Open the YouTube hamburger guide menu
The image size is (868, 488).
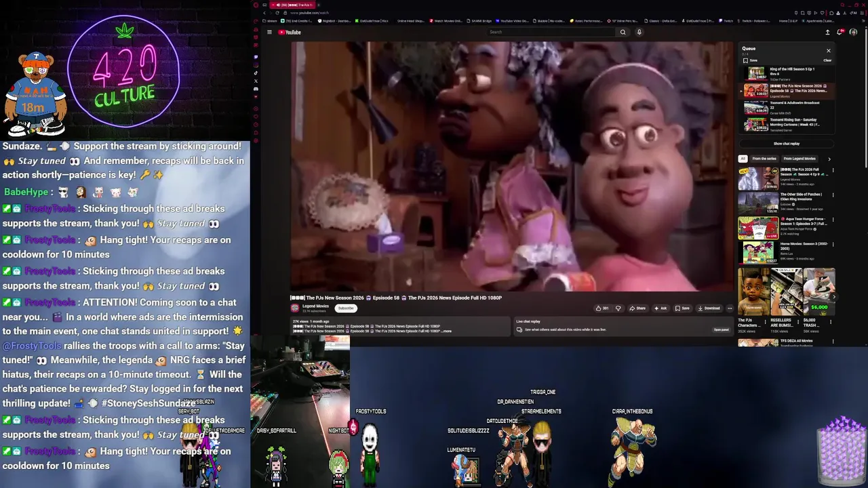click(x=269, y=32)
